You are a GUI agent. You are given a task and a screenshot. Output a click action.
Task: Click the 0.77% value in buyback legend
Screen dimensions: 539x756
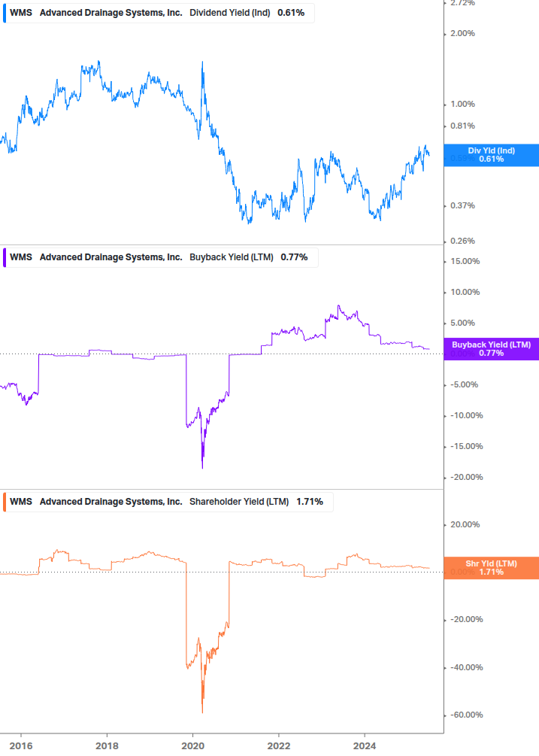[294, 257]
